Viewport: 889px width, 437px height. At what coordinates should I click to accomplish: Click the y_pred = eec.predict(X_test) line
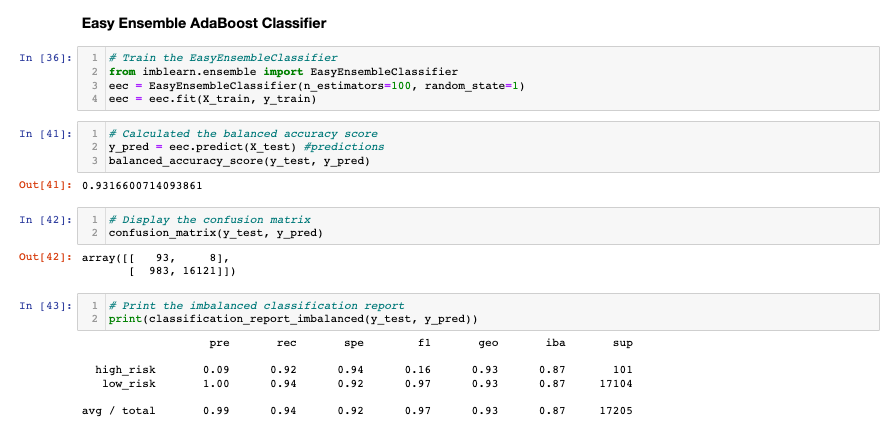246,147
